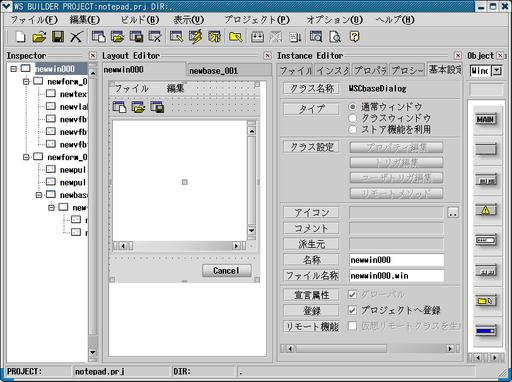Image resolution: width=512 pixels, height=382 pixels.
Task: Select the MAIN window object in Object palette
Action: (486, 119)
